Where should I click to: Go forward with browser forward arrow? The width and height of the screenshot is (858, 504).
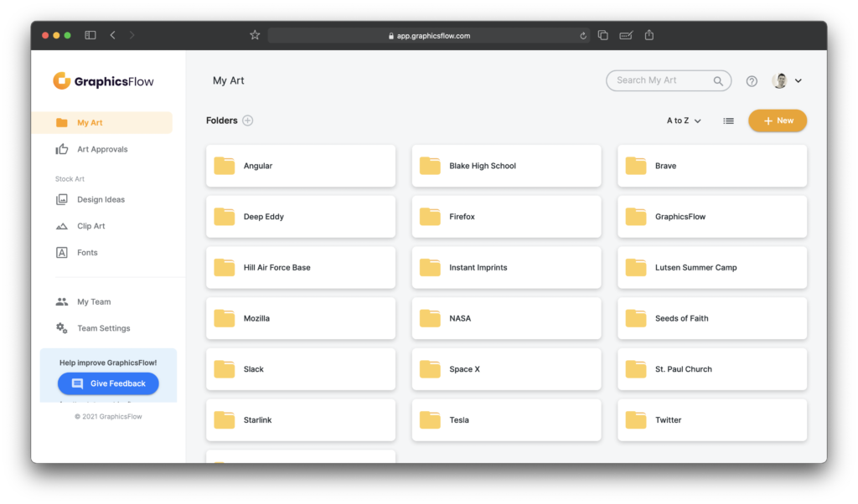click(132, 35)
